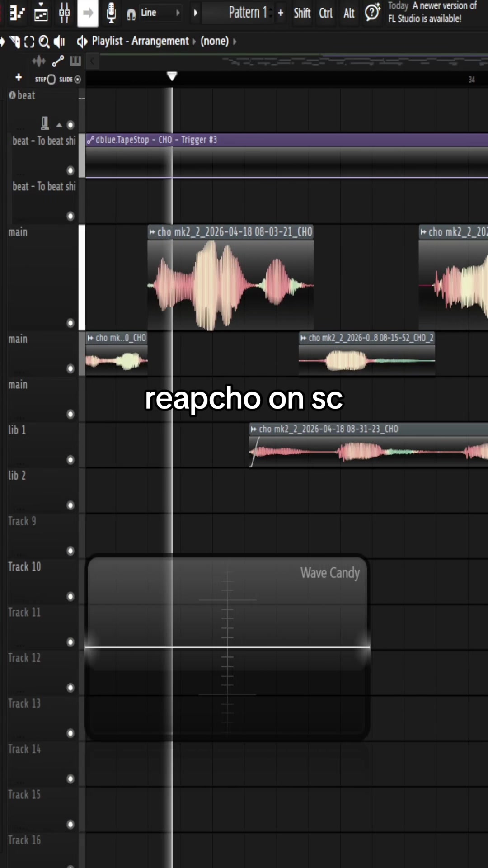Click the Shift modifier button
The image size is (488, 868).
(302, 13)
